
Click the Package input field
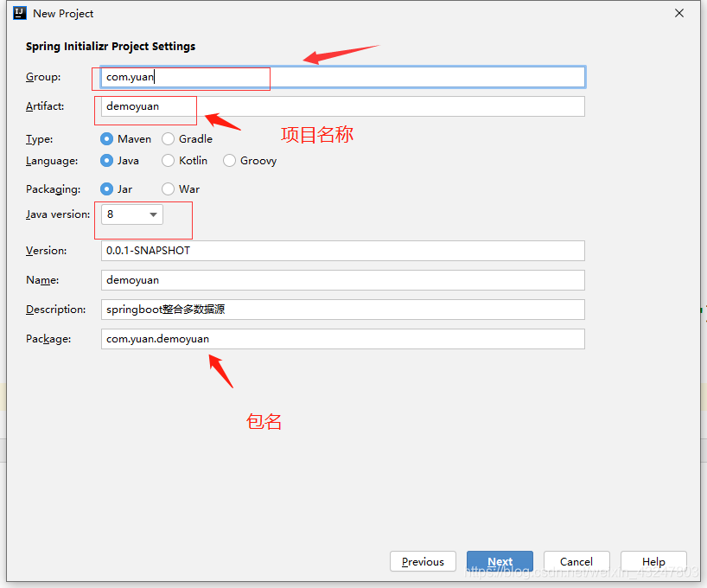[x=343, y=339]
